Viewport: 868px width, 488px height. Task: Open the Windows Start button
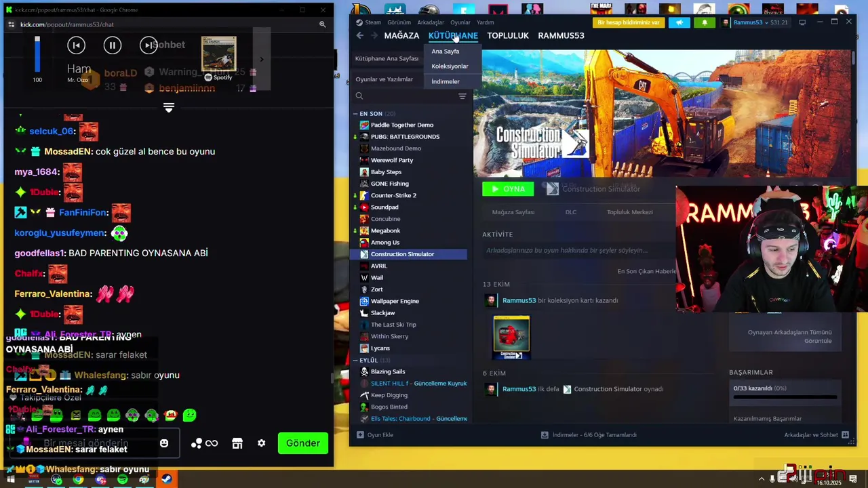(10, 480)
